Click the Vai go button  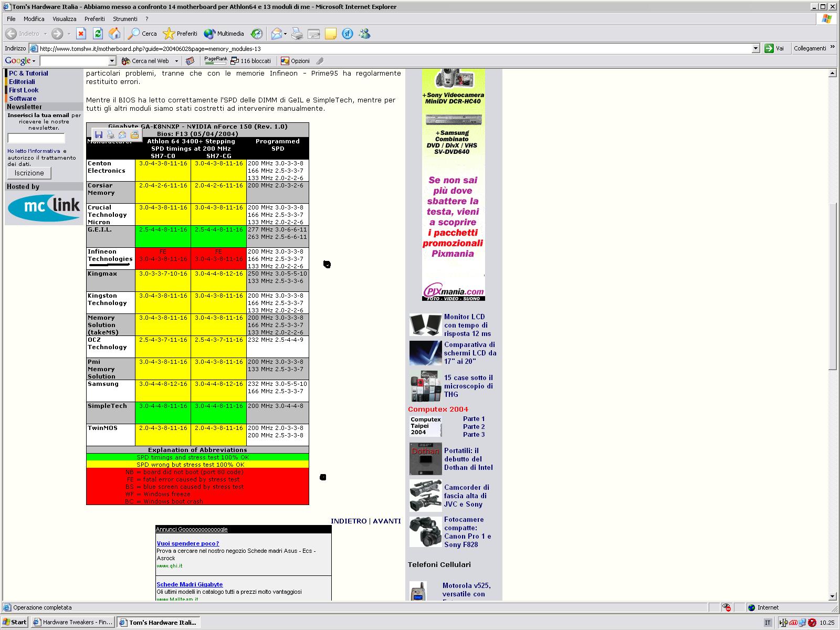point(775,48)
